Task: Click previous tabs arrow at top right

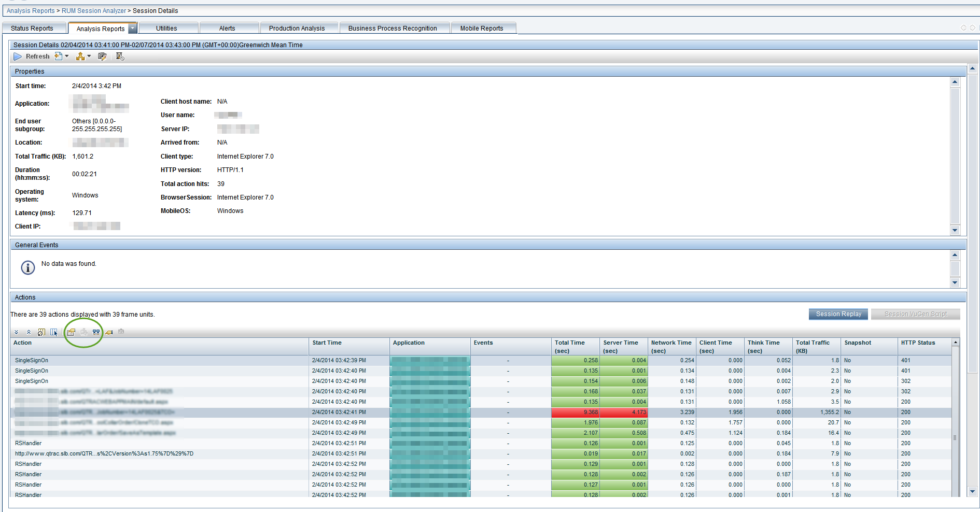Action: pyautogui.click(x=963, y=28)
